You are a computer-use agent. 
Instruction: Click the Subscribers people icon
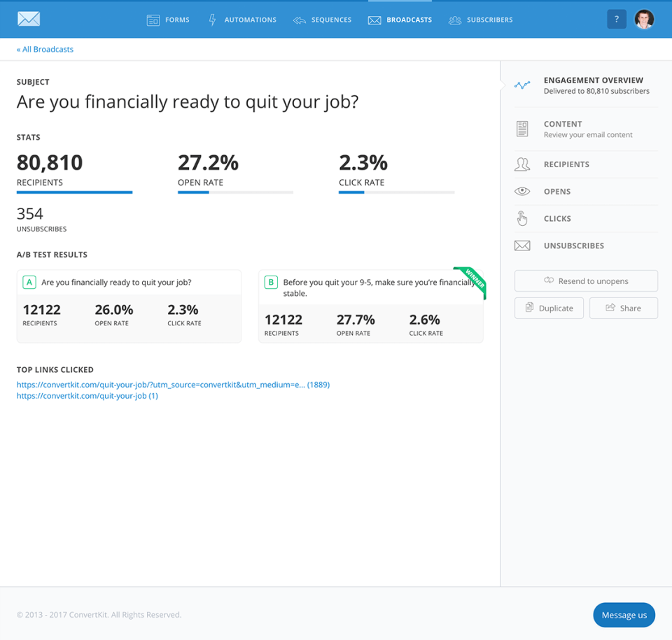point(455,20)
